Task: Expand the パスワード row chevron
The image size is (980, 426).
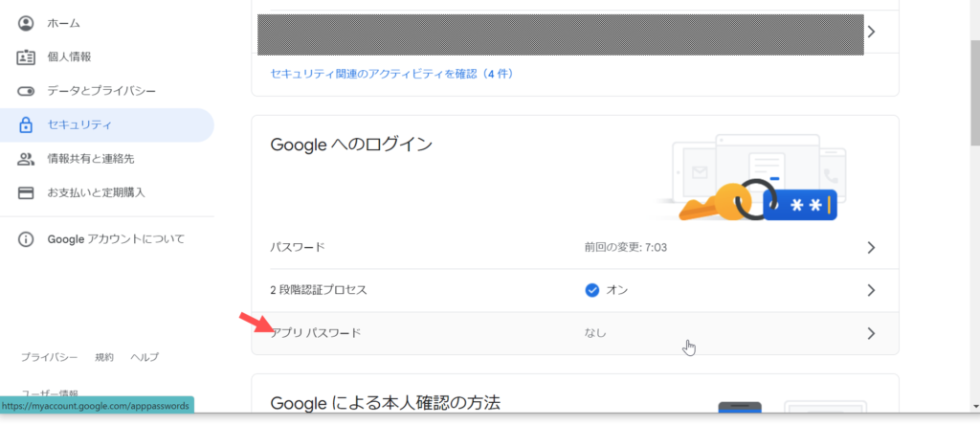Action: [x=871, y=248]
